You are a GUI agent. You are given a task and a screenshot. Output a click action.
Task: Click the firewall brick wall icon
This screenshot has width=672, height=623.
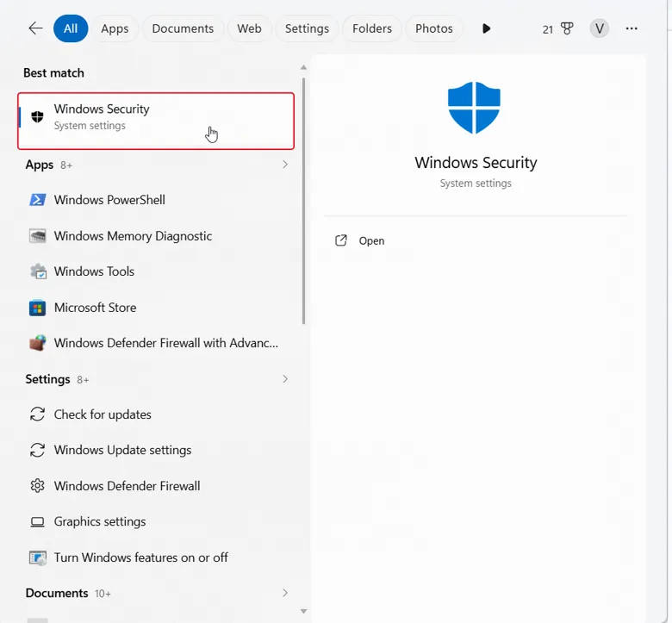click(x=37, y=343)
